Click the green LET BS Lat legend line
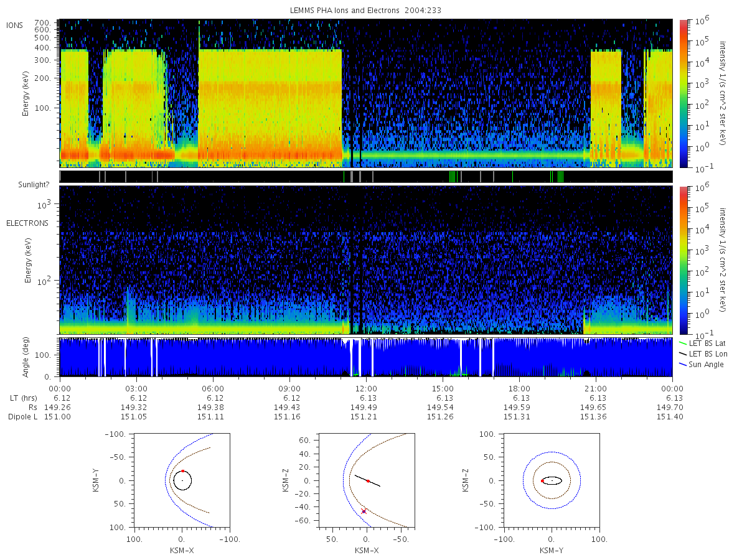The image size is (747, 560). coord(683,343)
